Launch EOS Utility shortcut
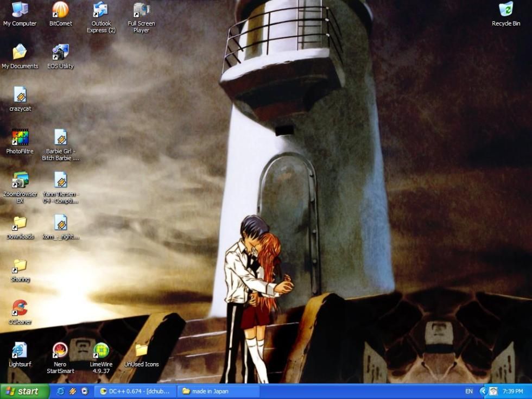Image resolution: width=532 pixels, height=399 pixels. (60, 56)
